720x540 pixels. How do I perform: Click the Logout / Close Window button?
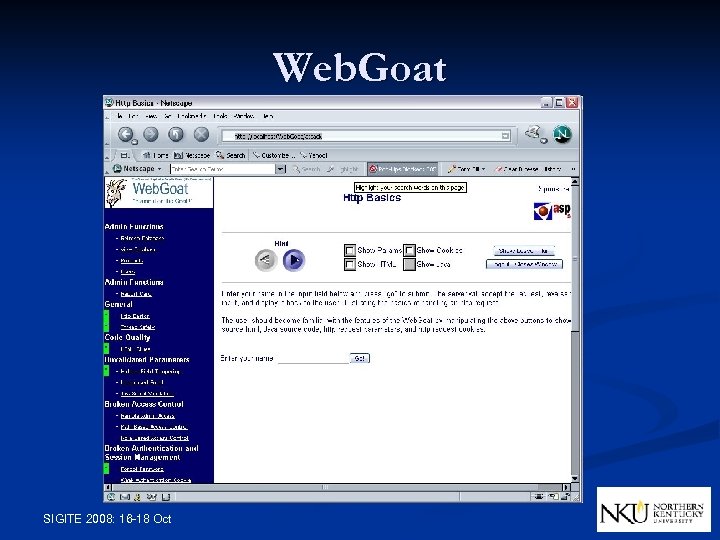pyautogui.click(x=524, y=264)
